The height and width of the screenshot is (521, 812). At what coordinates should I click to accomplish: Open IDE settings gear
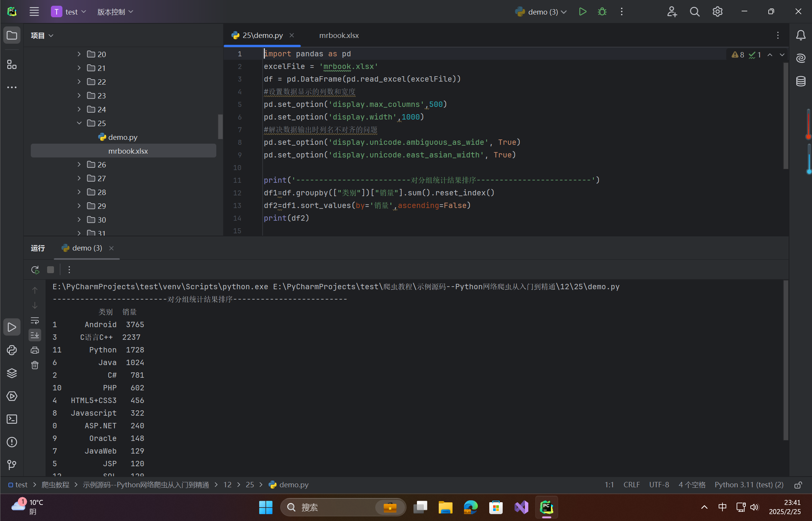(x=717, y=11)
